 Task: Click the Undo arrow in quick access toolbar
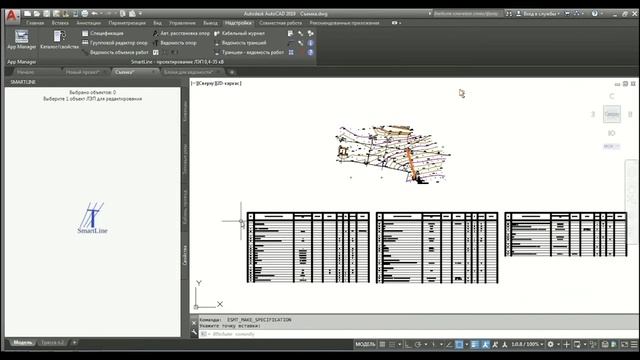pos(94,13)
